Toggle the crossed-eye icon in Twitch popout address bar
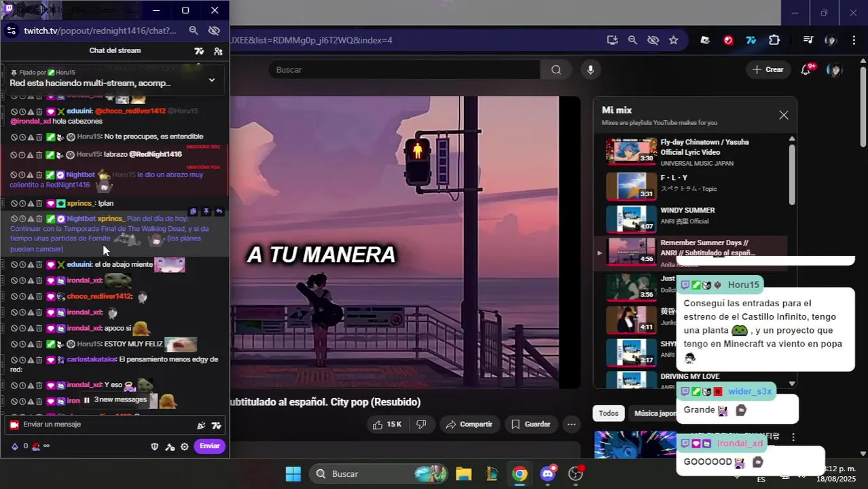Image resolution: width=868 pixels, height=489 pixels. pos(214,31)
